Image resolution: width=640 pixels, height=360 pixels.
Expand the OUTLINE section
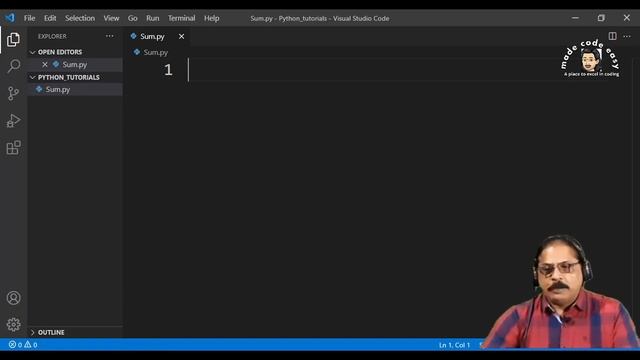pyautogui.click(x=33, y=332)
